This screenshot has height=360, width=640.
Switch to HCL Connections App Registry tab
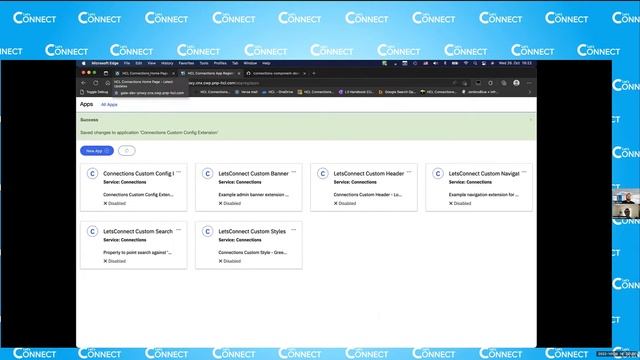[x=210, y=73]
